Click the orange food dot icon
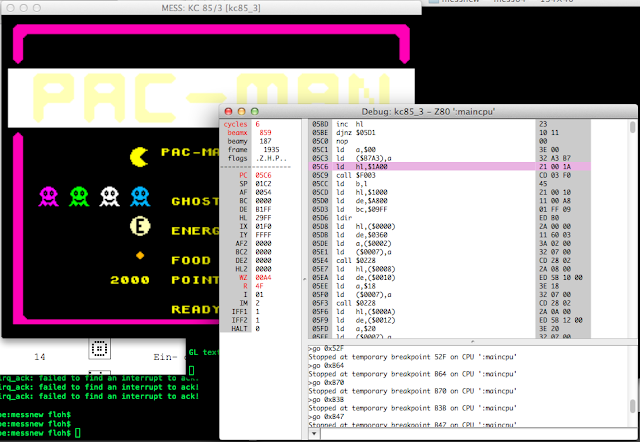 (x=140, y=255)
